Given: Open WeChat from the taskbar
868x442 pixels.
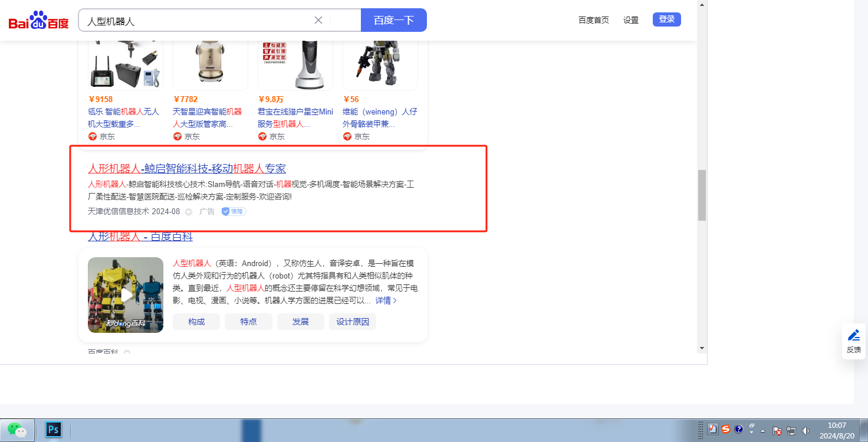Looking at the screenshot, I should pos(17,430).
